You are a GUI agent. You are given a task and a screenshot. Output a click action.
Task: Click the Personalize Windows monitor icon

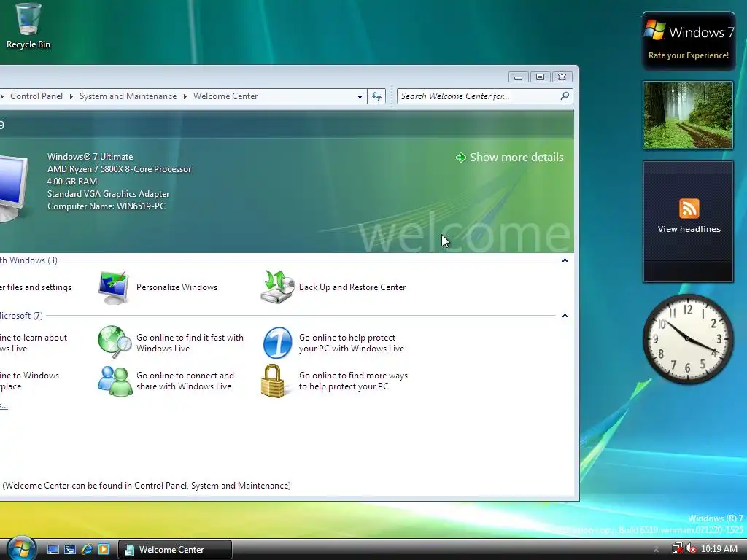[x=113, y=287]
